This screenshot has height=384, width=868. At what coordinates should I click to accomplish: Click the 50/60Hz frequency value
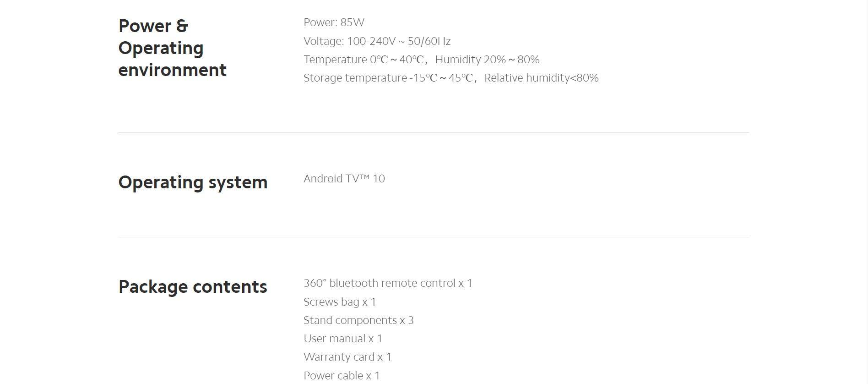(429, 41)
